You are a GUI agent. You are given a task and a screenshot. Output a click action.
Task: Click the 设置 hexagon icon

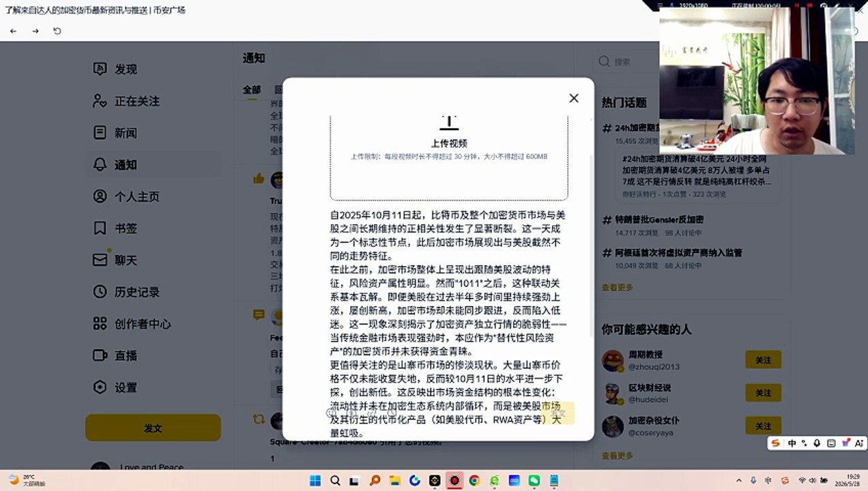tap(100, 387)
